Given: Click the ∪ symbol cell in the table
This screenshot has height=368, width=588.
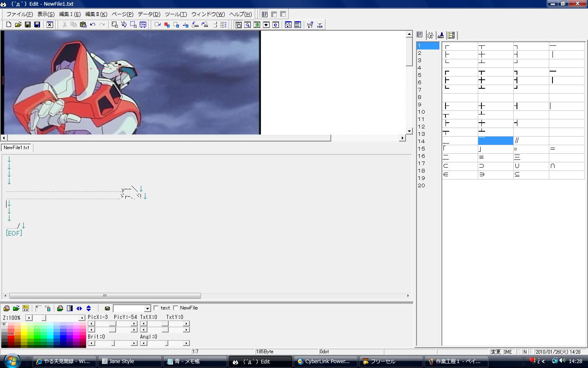Looking at the screenshot, I should tap(531, 166).
